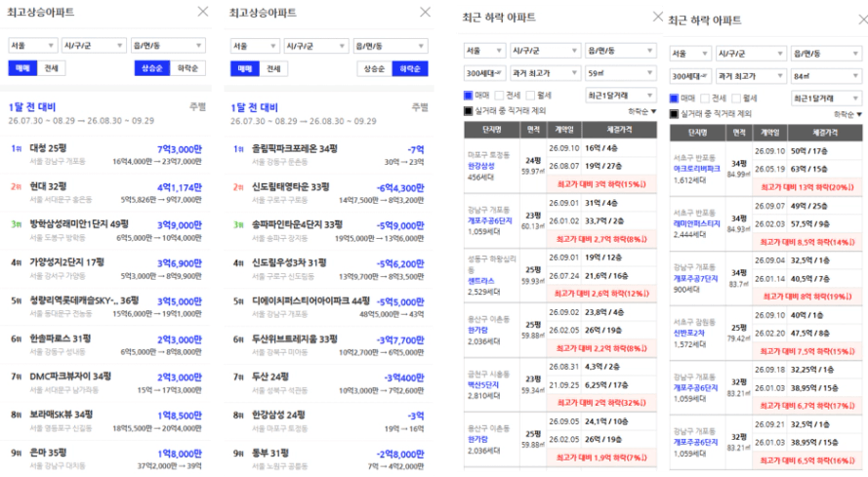This screenshot has height=477, width=868.
Task: Switch to 전세 tab in the 올림픽파크포레온 panel
Action: [273, 68]
